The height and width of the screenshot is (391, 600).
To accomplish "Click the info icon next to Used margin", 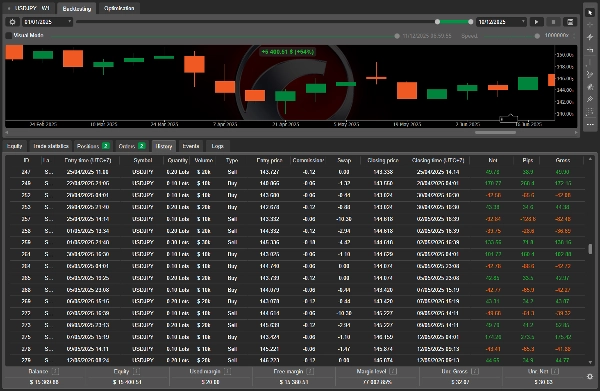I will pyautogui.click(x=227, y=371).
